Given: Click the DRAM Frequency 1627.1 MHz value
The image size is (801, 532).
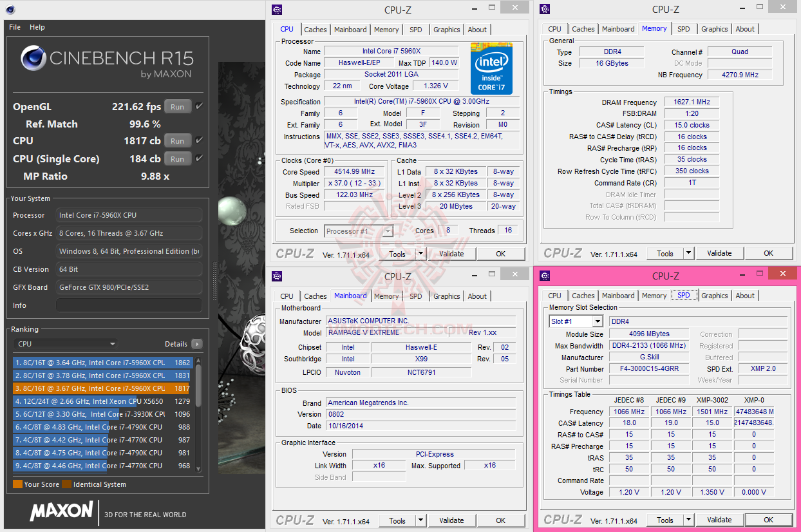Looking at the screenshot, I should tap(692, 102).
